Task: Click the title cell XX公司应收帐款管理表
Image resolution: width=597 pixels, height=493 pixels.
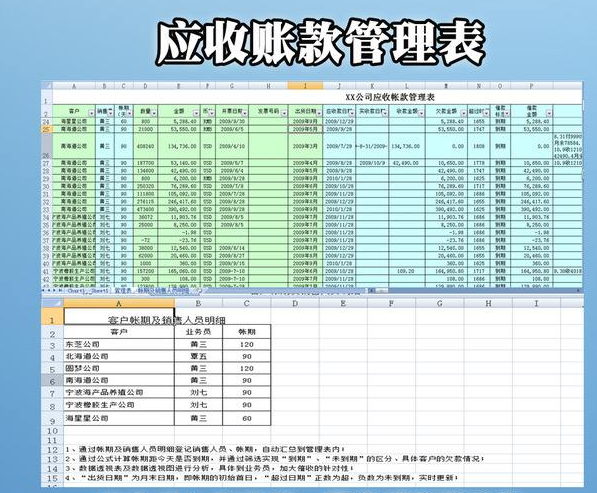Action: pos(390,97)
